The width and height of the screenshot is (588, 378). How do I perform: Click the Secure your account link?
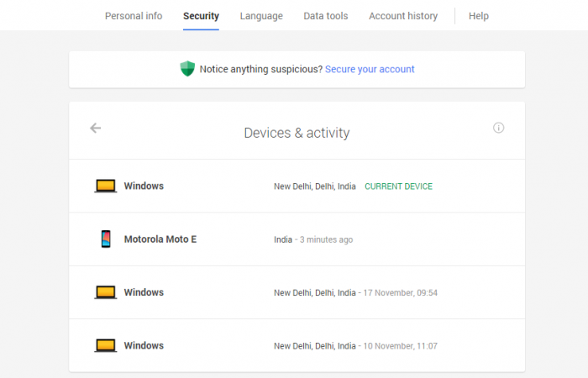370,69
